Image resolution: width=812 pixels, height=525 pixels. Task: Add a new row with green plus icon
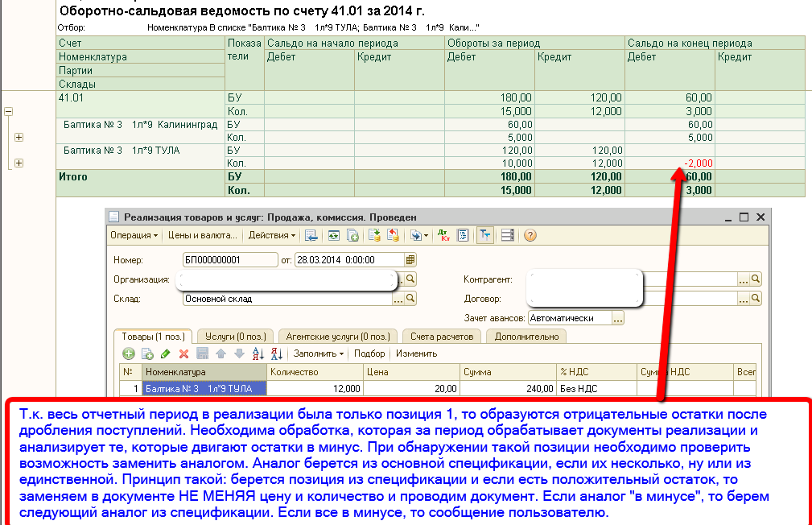coord(128,353)
